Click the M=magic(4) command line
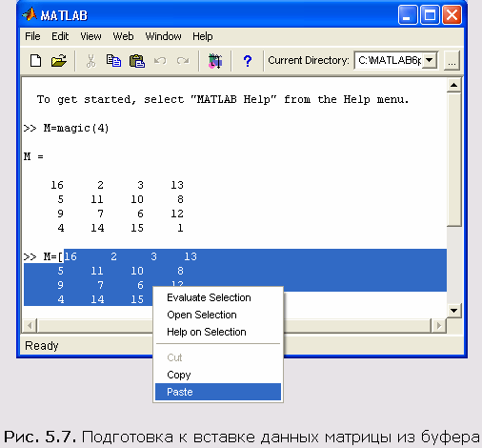 click(x=67, y=129)
